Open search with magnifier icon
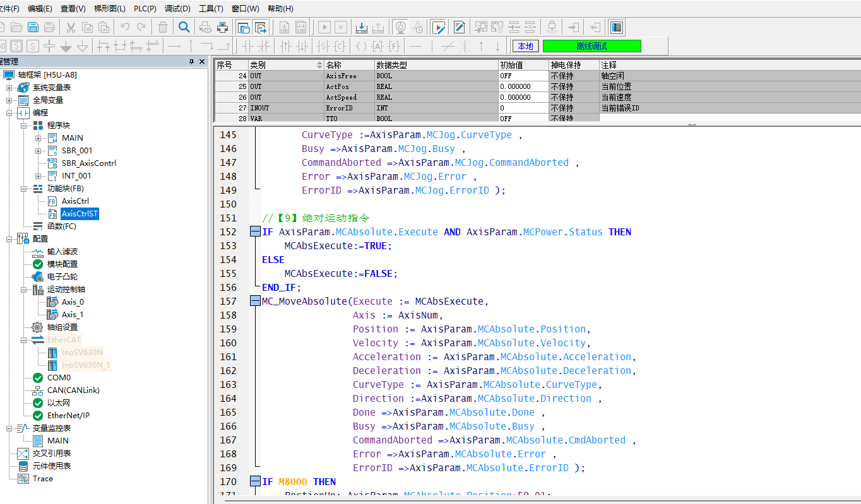861x504 pixels. pyautogui.click(x=184, y=27)
